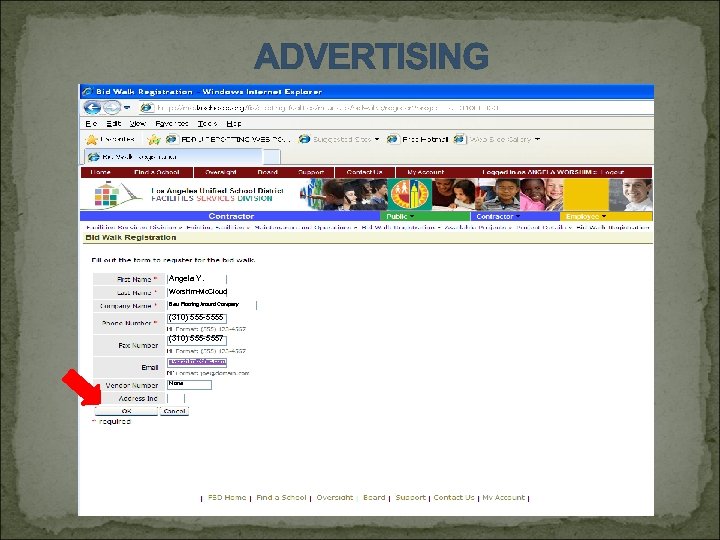Open the Tools menu

[x=207, y=124]
